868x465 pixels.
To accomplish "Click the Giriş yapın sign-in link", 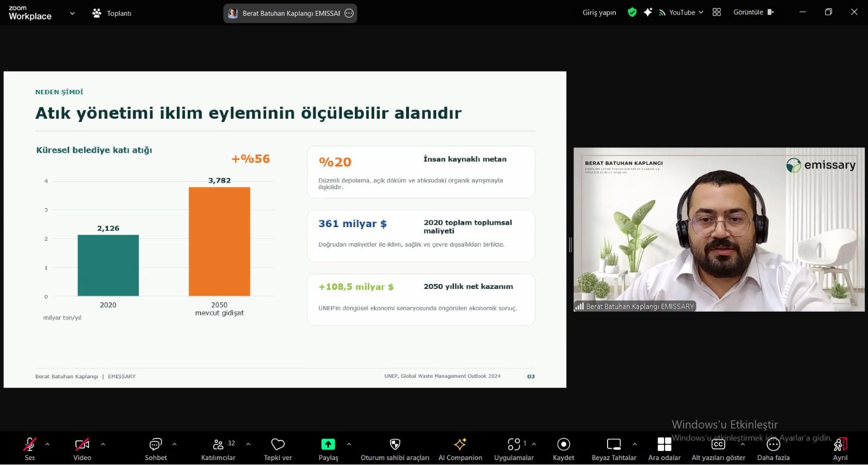I will [599, 12].
